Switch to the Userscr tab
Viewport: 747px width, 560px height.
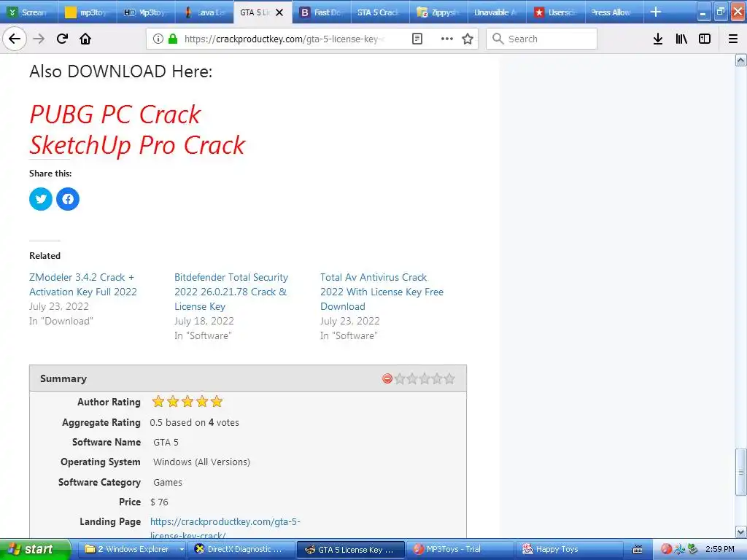pyautogui.click(x=556, y=12)
